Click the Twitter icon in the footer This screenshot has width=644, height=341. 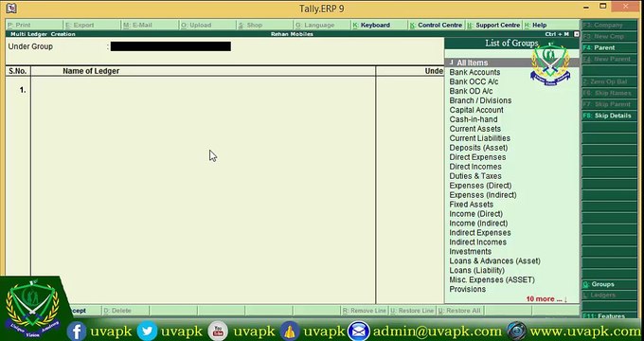click(147, 332)
